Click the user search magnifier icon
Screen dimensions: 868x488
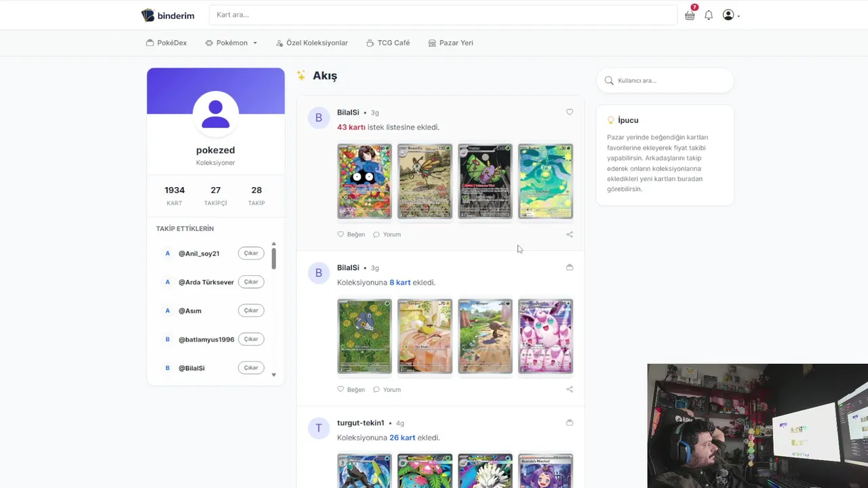609,80
